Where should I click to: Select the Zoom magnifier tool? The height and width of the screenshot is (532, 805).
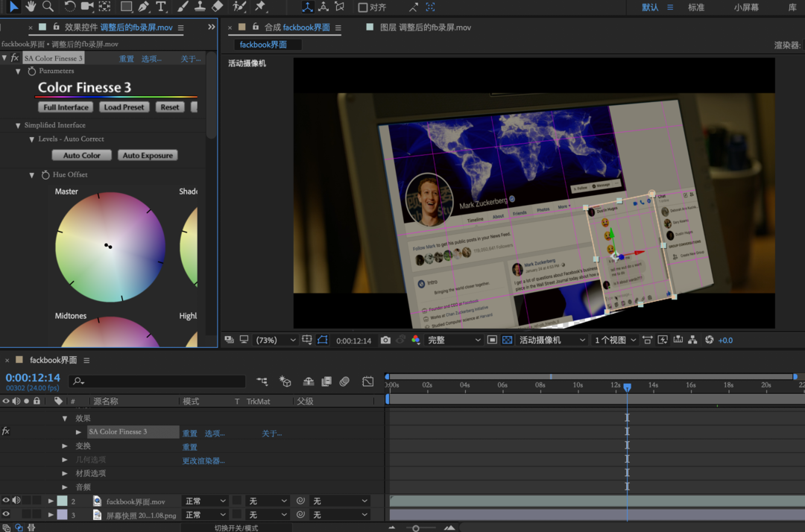tap(48, 7)
